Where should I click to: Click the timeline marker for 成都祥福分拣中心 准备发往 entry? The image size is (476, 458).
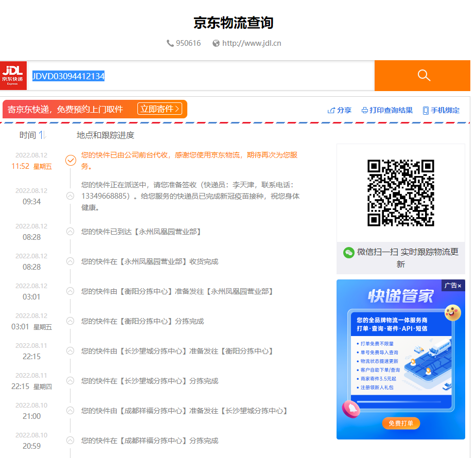[70, 411]
